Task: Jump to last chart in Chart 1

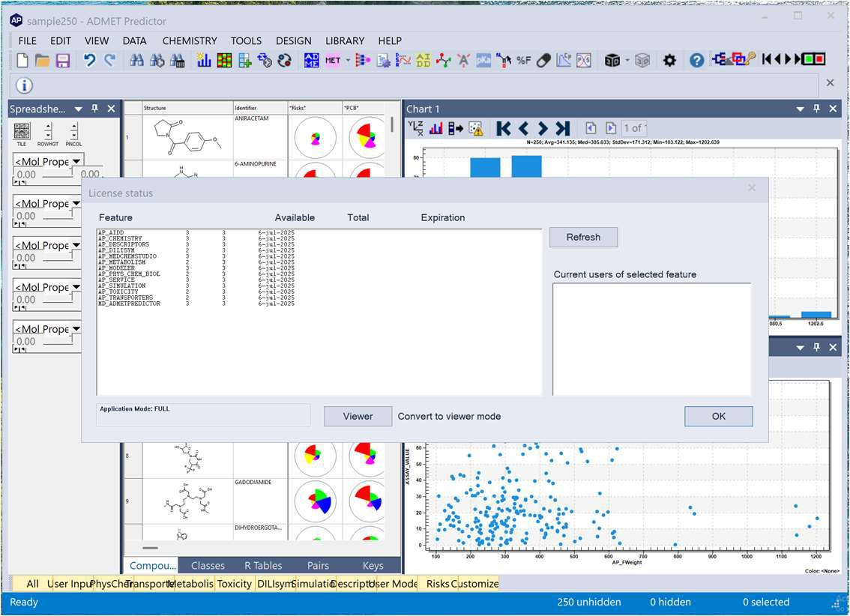Action: click(563, 128)
